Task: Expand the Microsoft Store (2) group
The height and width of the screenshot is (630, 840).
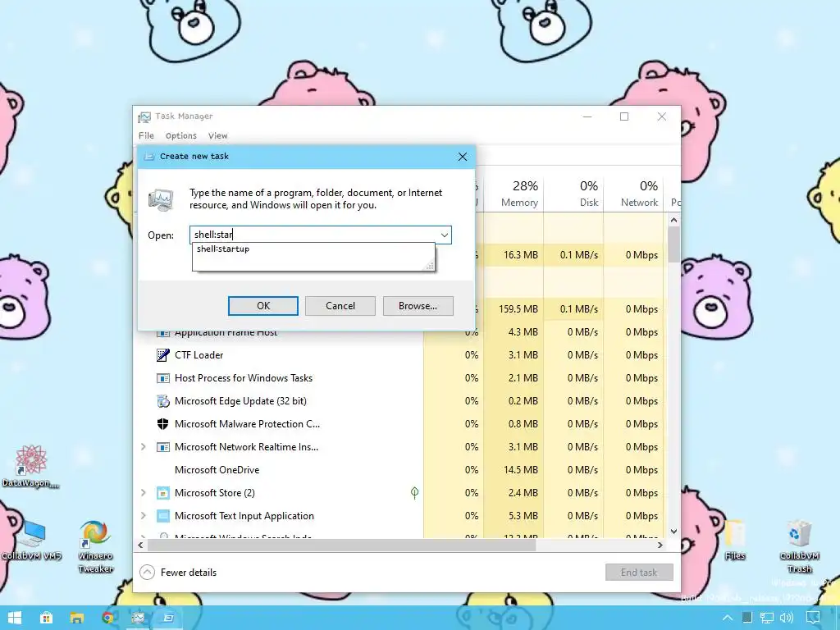Action: pos(143,492)
